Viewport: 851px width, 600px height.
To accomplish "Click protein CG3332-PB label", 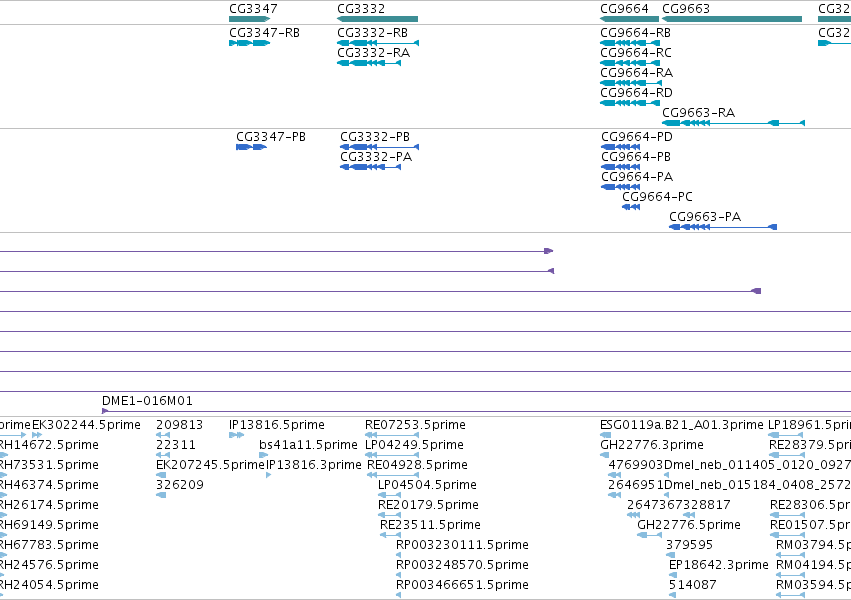I will 375,137.
